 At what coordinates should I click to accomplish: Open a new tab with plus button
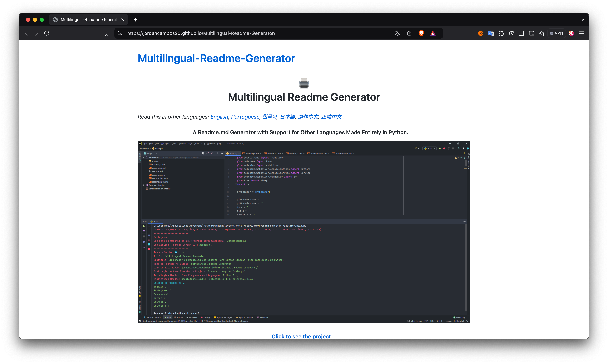click(135, 20)
